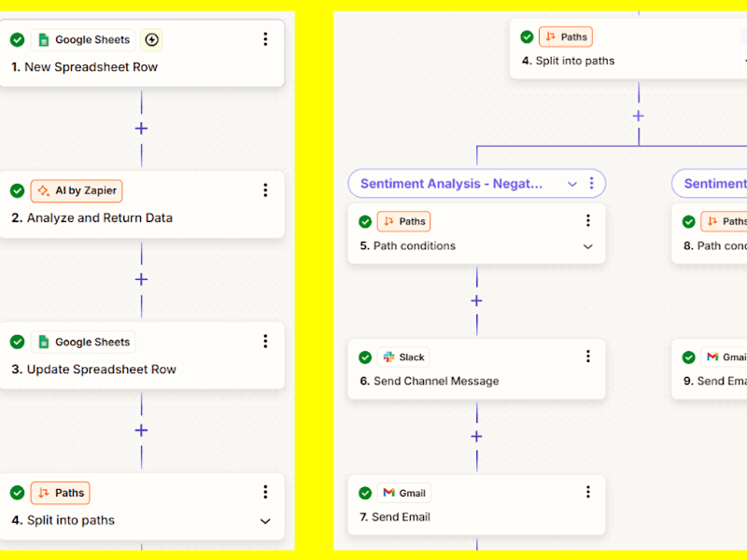Open three-dot menu for Send Channel Message
The width and height of the screenshot is (747, 560).
point(588,357)
